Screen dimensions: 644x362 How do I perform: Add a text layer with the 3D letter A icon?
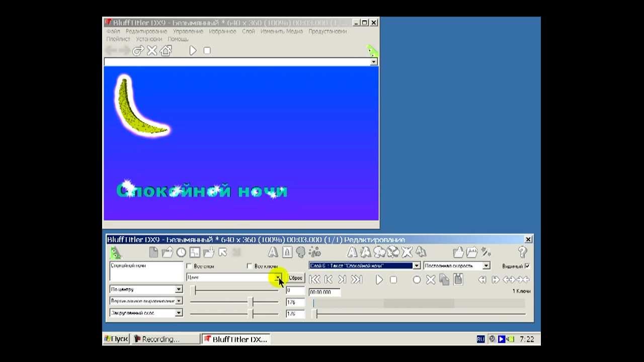tap(273, 252)
